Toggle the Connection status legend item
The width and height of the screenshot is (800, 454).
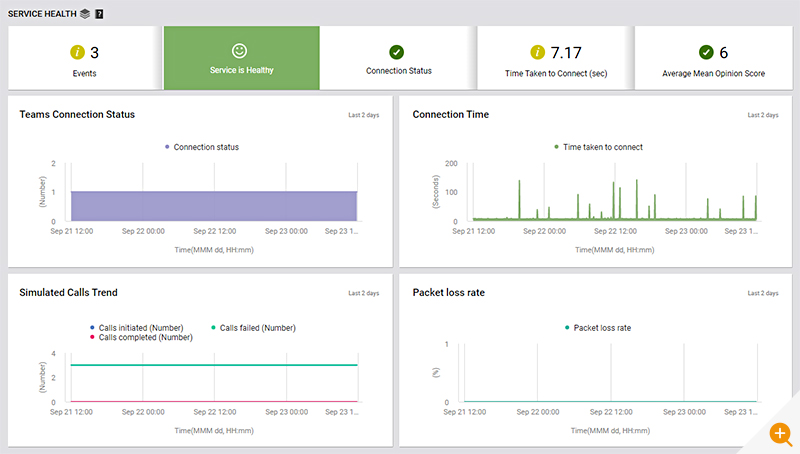(202, 147)
